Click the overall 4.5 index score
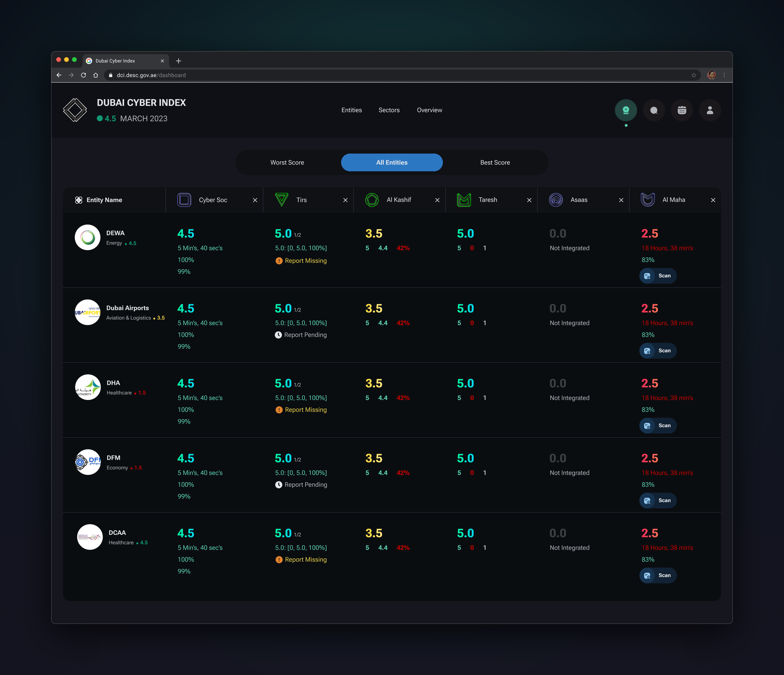The image size is (784, 675). [x=110, y=119]
